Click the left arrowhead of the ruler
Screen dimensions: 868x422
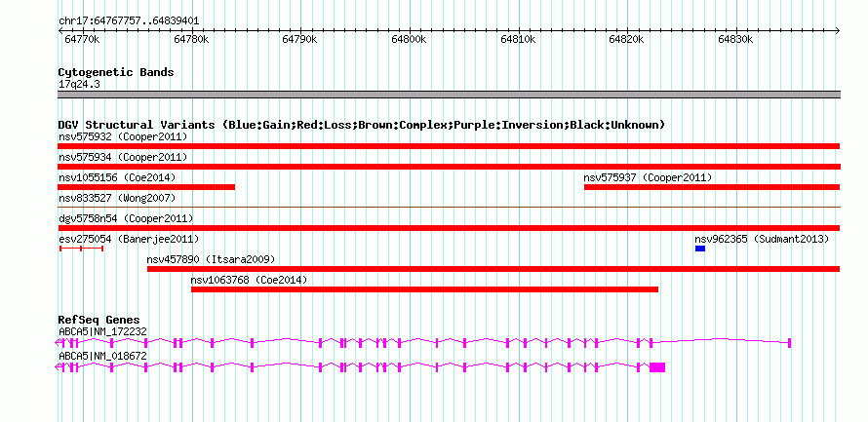click(60, 31)
